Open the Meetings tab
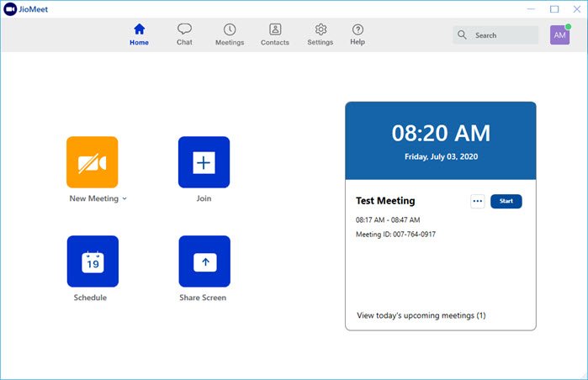The image size is (588, 380). 230,34
